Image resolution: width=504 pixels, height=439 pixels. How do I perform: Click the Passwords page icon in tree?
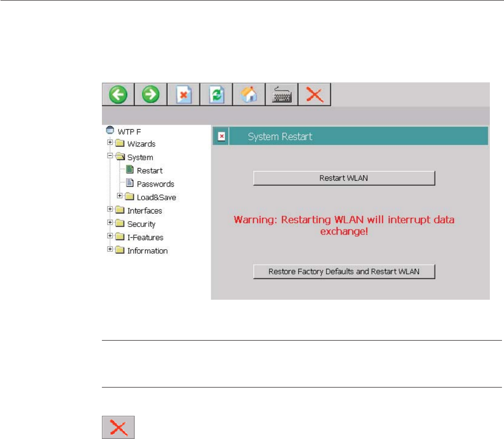tap(130, 183)
